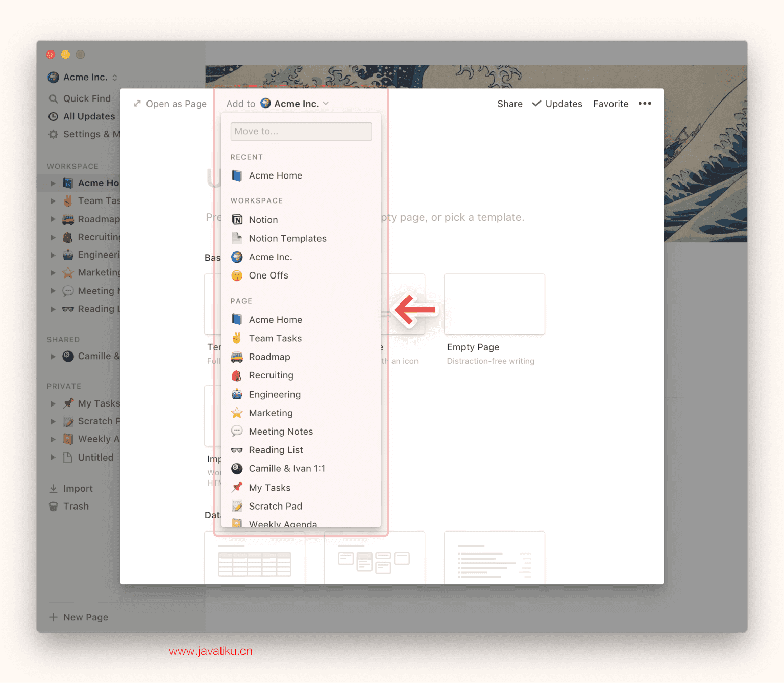Click the Recruiting backpack icon in Page list

click(237, 375)
